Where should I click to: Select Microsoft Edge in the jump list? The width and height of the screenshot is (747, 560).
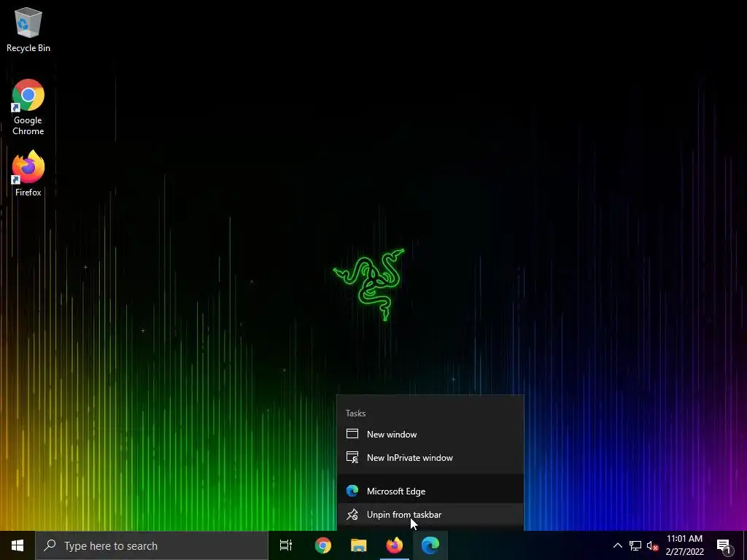430,491
